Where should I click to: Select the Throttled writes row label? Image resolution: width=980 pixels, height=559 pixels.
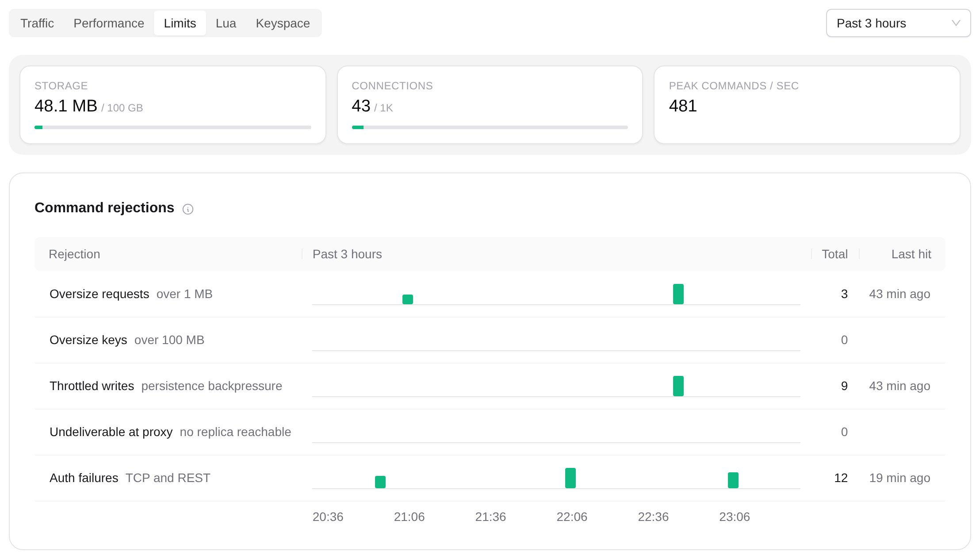point(92,386)
